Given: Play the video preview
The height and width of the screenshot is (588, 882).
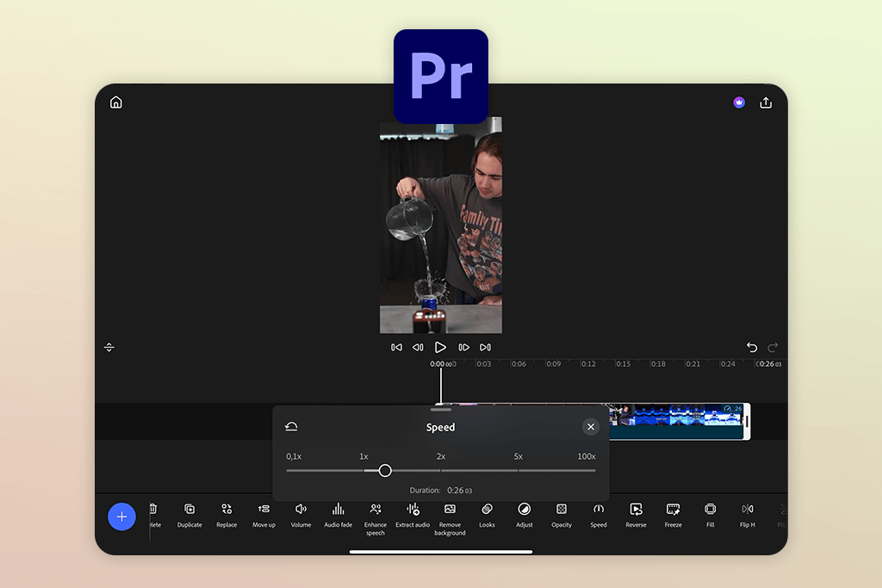Looking at the screenshot, I should 440,348.
